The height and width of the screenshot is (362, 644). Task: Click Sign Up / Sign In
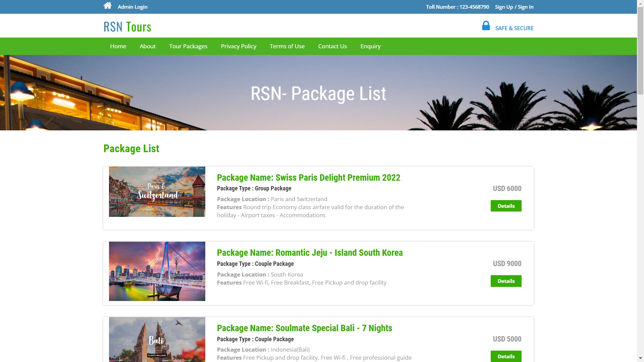click(514, 7)
